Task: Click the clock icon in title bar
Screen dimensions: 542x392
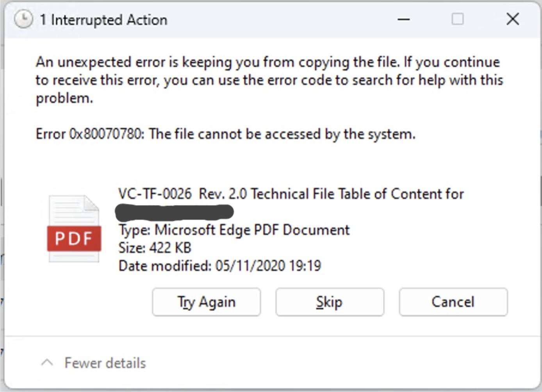Action: 23,19
